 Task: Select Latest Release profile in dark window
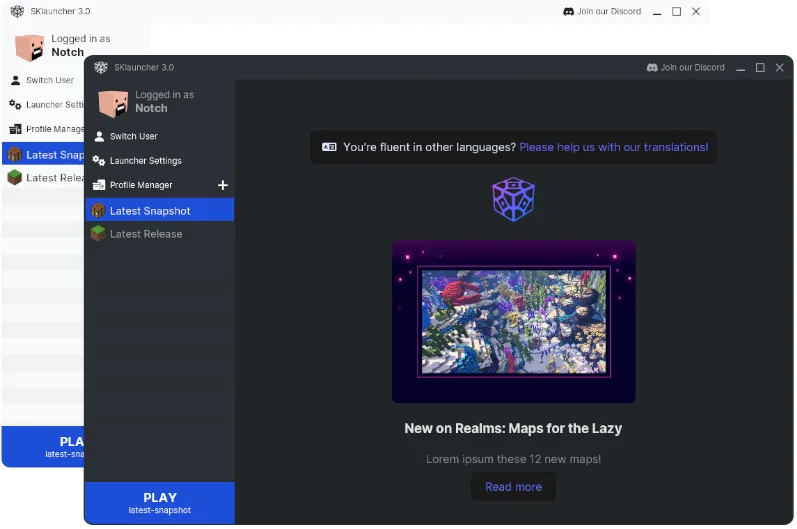(x=160, y=234)
